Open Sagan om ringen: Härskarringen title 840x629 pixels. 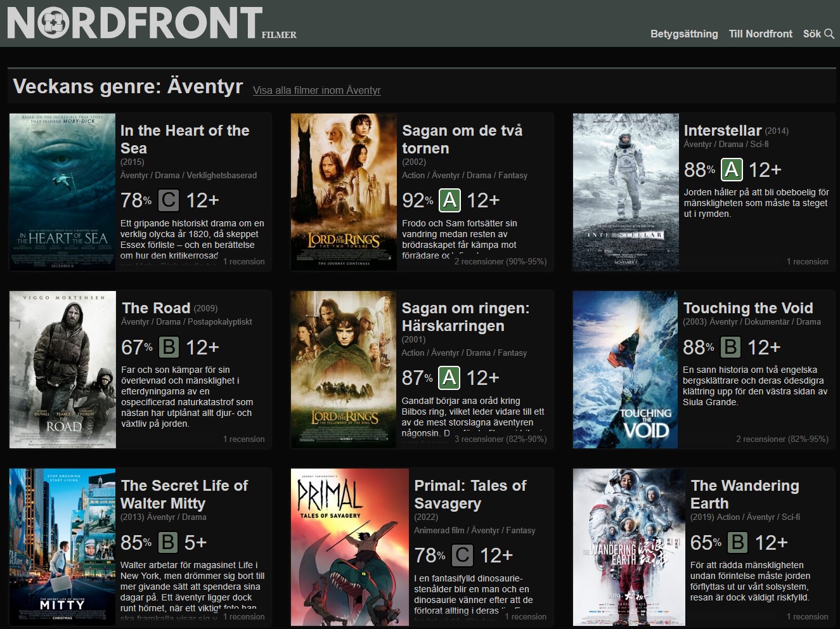tap(465, 317)
